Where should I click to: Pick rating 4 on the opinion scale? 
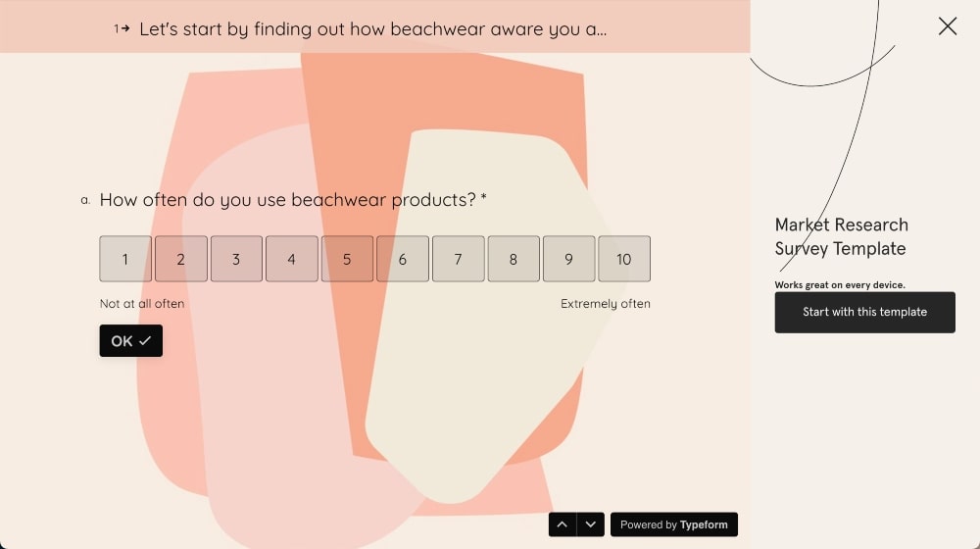(x=291, y=259)
